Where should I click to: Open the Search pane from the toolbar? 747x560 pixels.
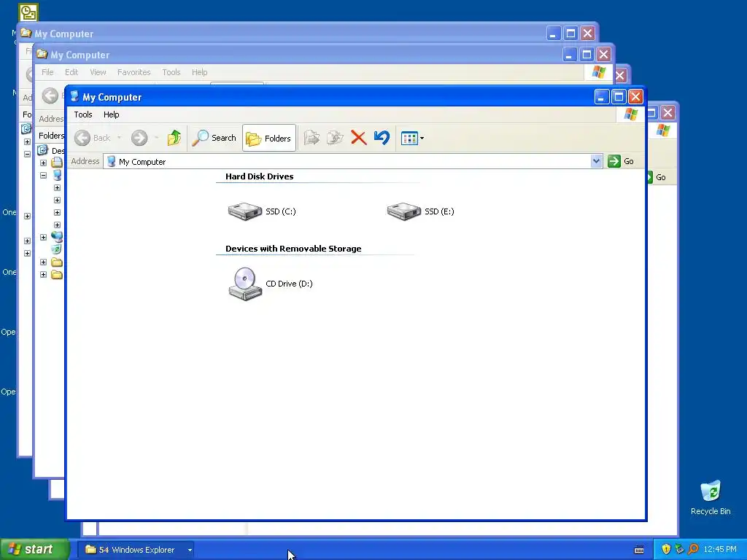(214, 138)
